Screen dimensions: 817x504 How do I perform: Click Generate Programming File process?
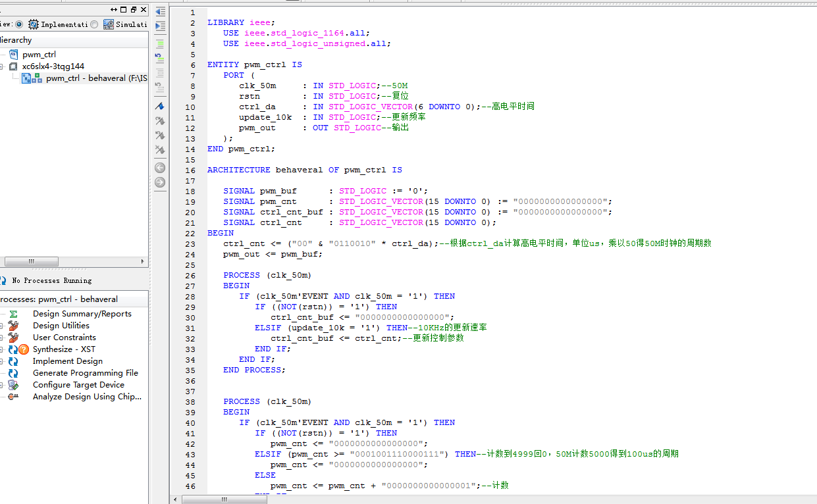[x=85, y=373]
